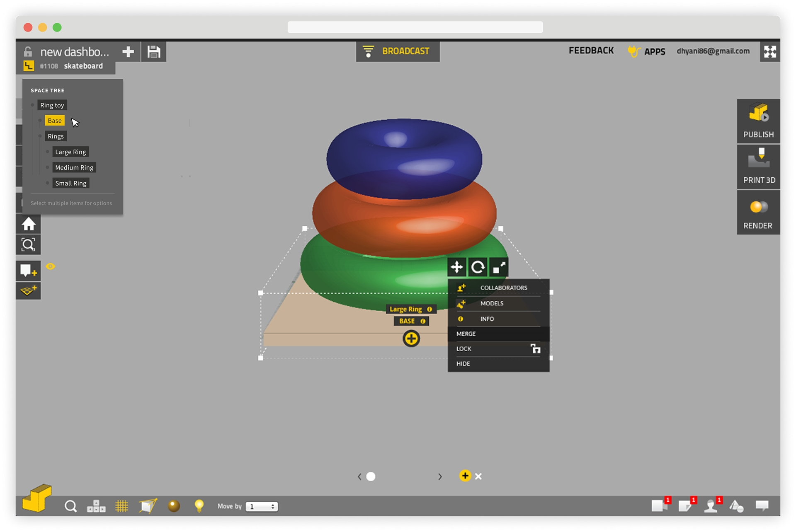This screenshot has height=532, width=796.
Task: Click the Render button
Action: click(758, 212)
